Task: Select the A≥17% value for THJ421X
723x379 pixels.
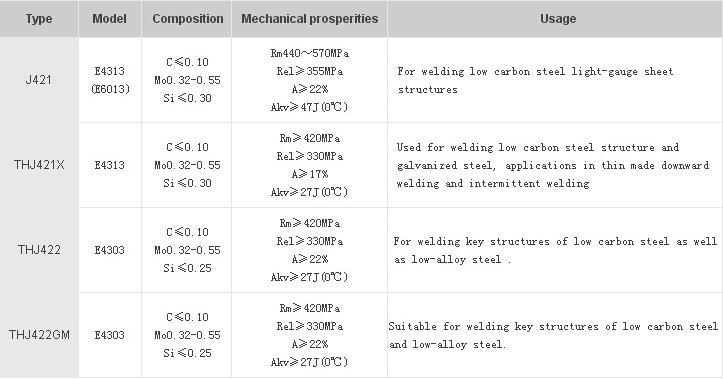Action: pos(309,174)
